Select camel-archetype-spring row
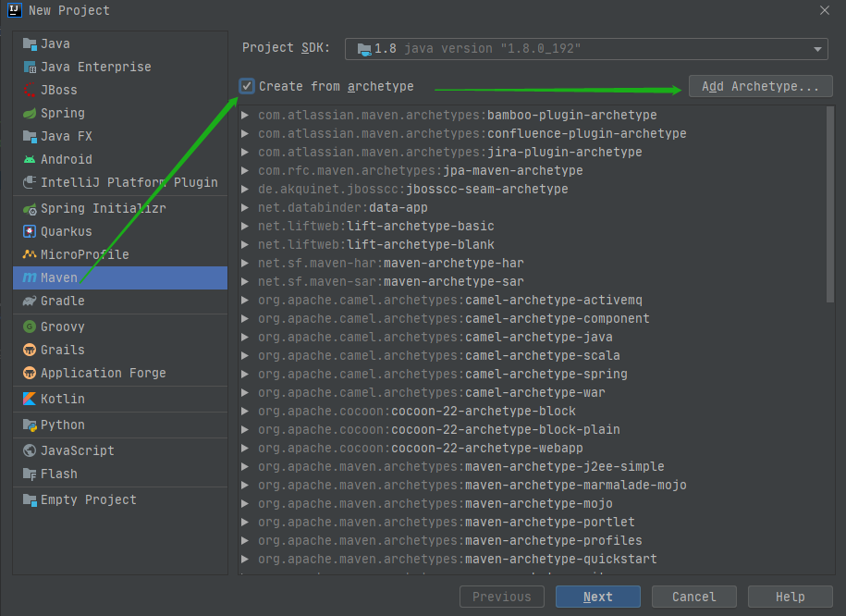 532,375
